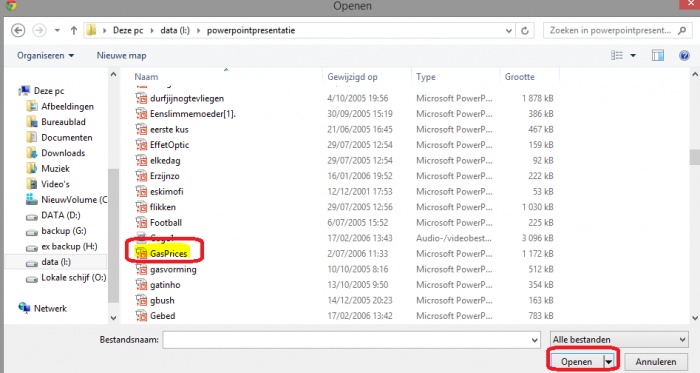Screen dimensions: 700x373
Task: Click 'powerpointpresentatie' breadcrumb
Action: pyautogui.click(x=251, y=30)
